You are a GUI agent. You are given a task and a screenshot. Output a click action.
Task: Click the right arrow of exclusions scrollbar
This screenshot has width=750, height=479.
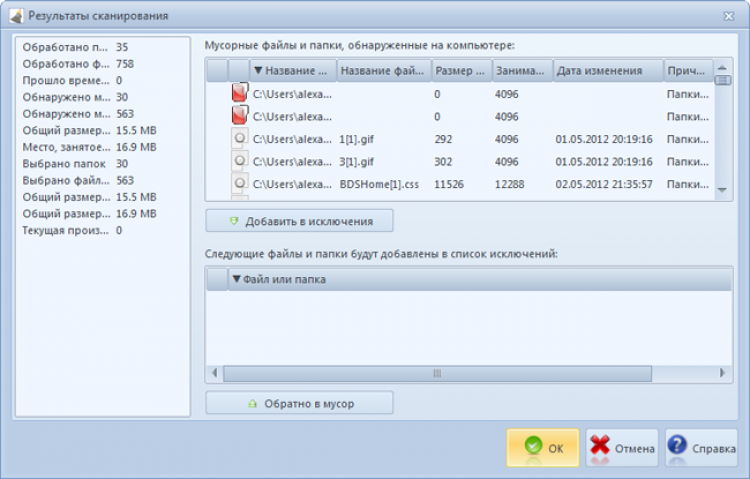(722, 373)
